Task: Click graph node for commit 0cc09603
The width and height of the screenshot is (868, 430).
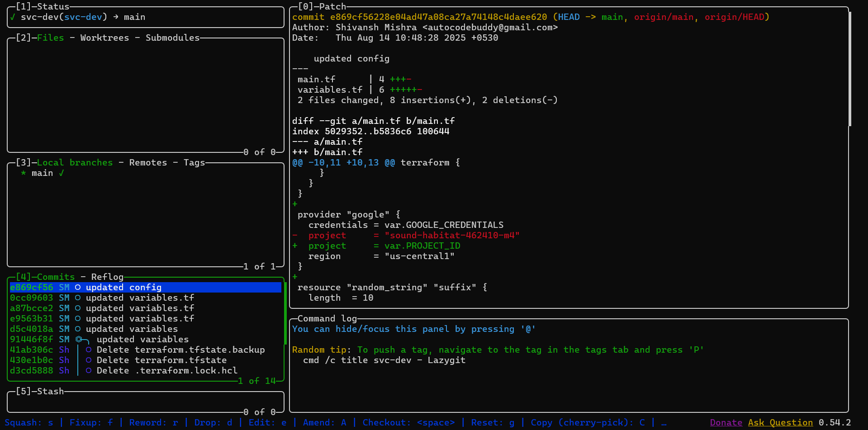Action: pos(78,298)
